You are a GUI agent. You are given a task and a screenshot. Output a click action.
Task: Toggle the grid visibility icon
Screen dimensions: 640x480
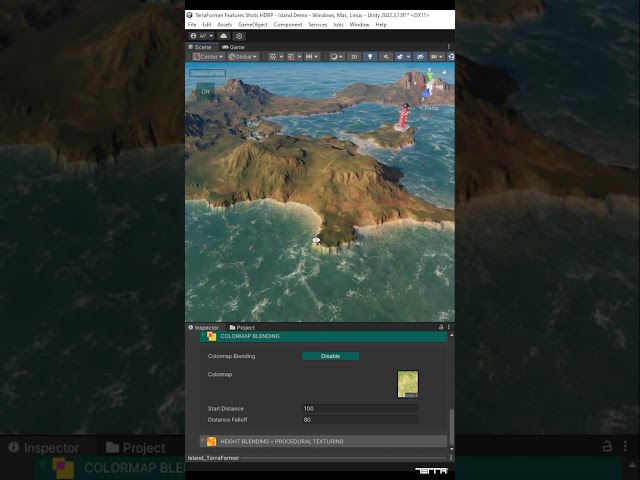click(272, 57)
